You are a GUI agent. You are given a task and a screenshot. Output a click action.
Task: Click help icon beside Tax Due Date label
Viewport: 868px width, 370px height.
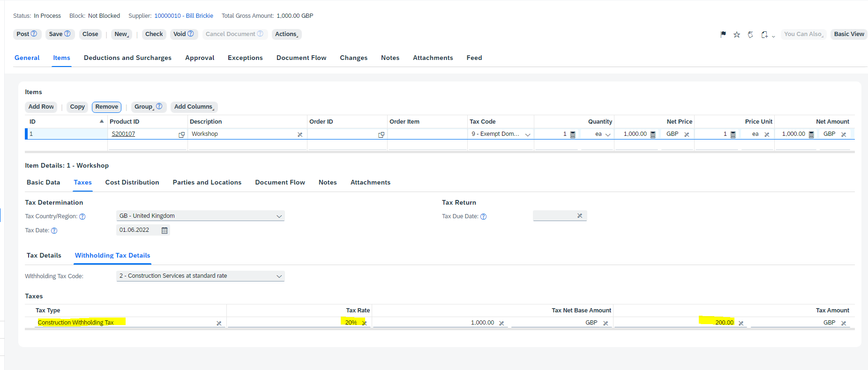click(483, 216)
